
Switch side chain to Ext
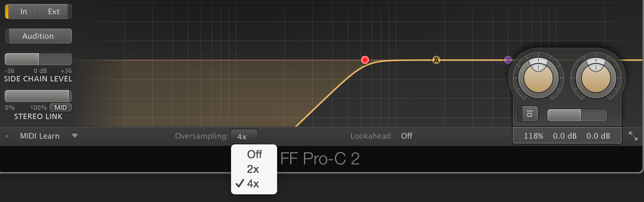(54, 12)
